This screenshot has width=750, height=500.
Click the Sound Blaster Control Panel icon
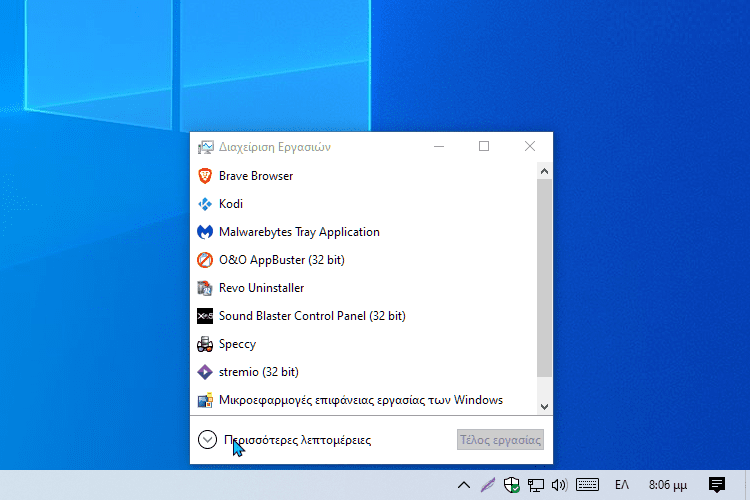pyautogui.click(x=205, y=316)
